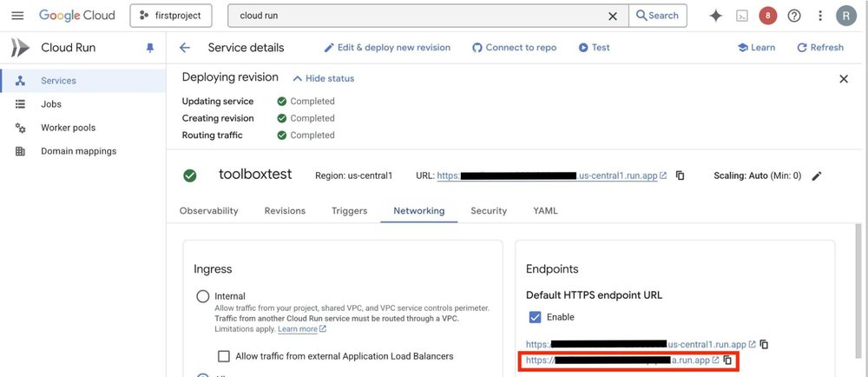
Task: Click the back arrow beside Service details
Action: [x=184, y=48]
